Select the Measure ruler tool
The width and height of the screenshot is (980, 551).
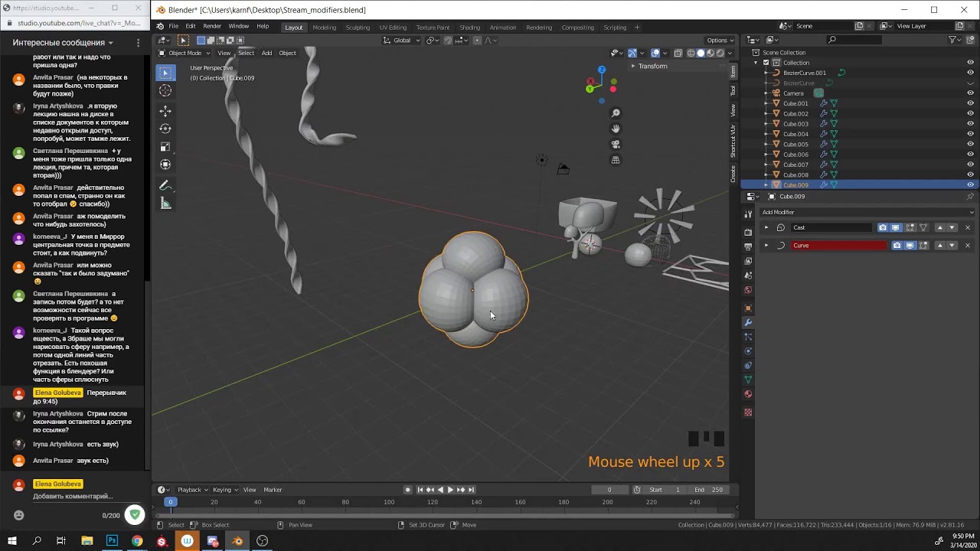(x=165, y=204)
